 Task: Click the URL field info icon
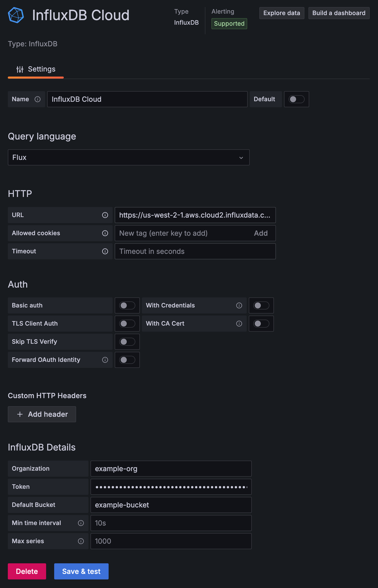tap(105, 215)
